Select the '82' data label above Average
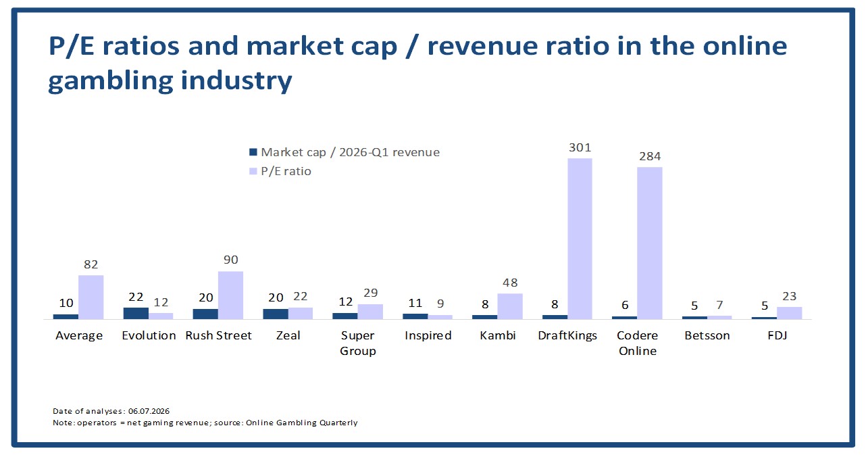This screenshot has width=868, height=455. point(91,264)
